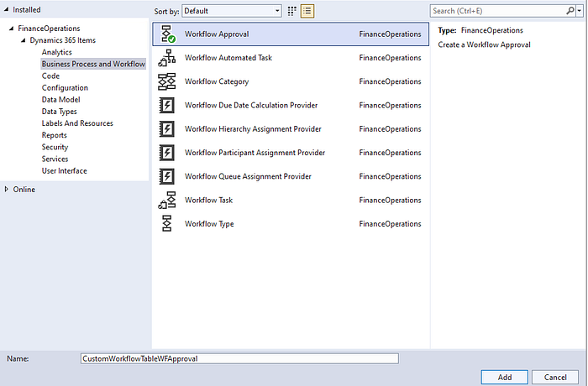
Task: Collapse the FinanceOperations tree node
Action: [x=11, y=29]
